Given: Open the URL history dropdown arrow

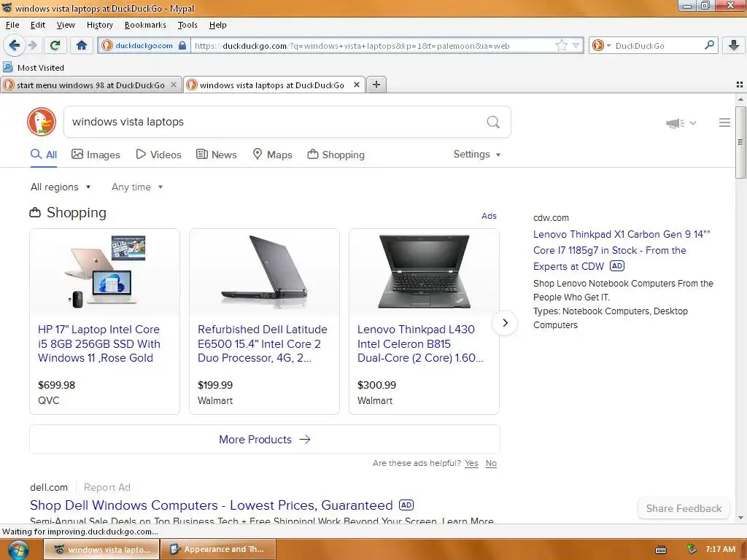Looking at the screenshot, I should coord(576,46).
